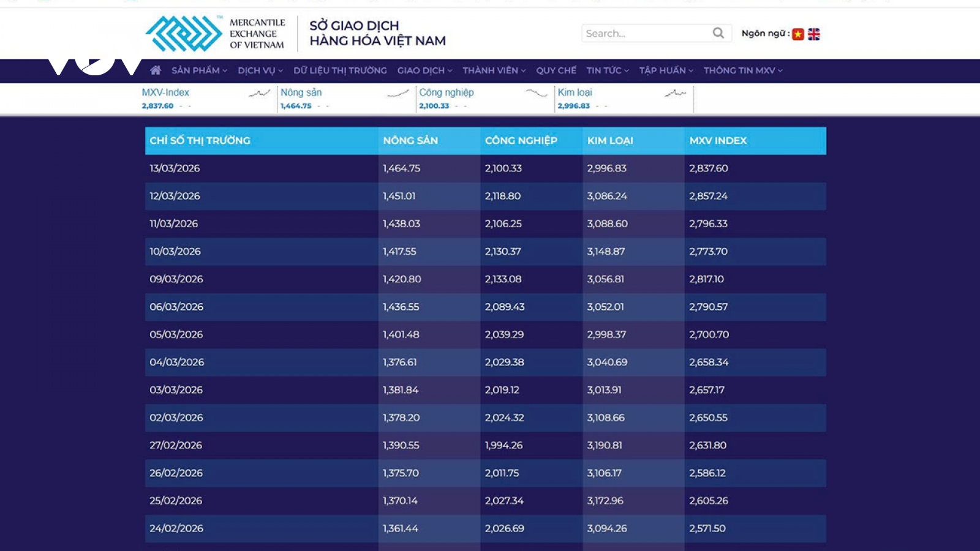Click the search magnifier icon
Screen dimensions: 980x551
718,33
